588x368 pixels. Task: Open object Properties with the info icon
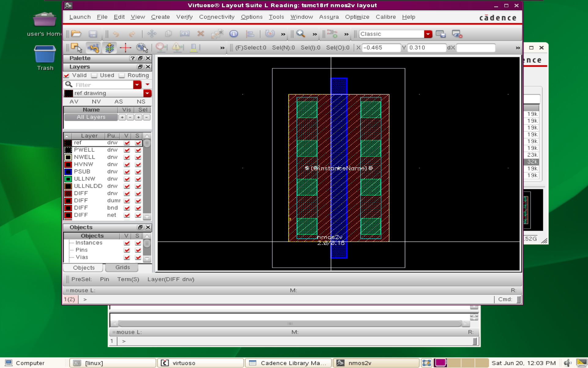pos(234,34)
